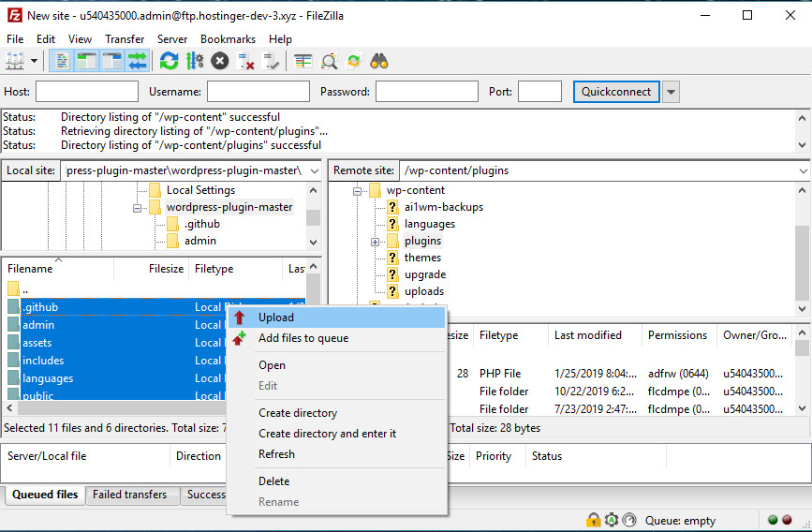Open the binoculars file search icon
The height and width of the screenshot is (532, 812).
[379, 61]
